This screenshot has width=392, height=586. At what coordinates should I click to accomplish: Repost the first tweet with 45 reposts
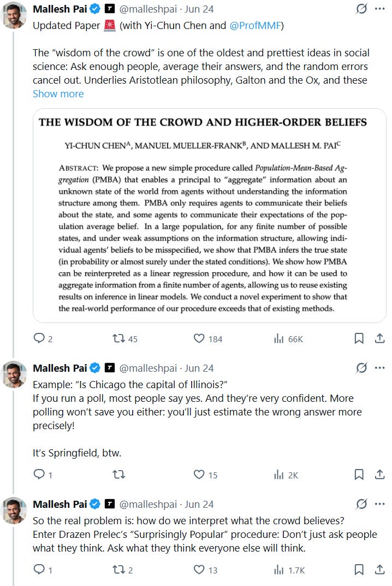125,338
